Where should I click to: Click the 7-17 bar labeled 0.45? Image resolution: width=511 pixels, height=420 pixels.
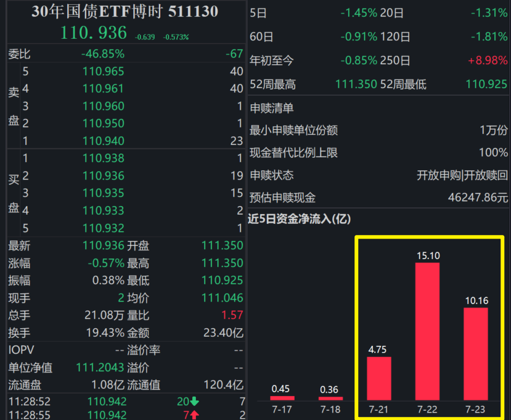[282, 398]
